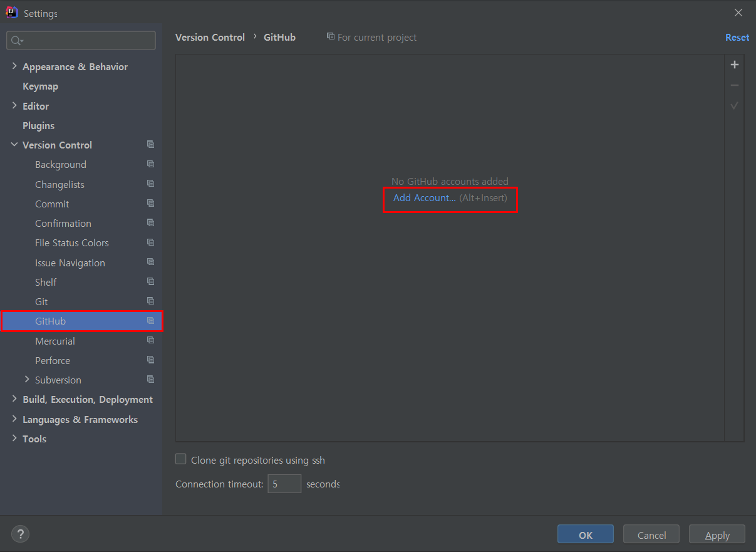Click project icon beside Subversion row
The width and height of the screenshot is (756, 552).
150,379
